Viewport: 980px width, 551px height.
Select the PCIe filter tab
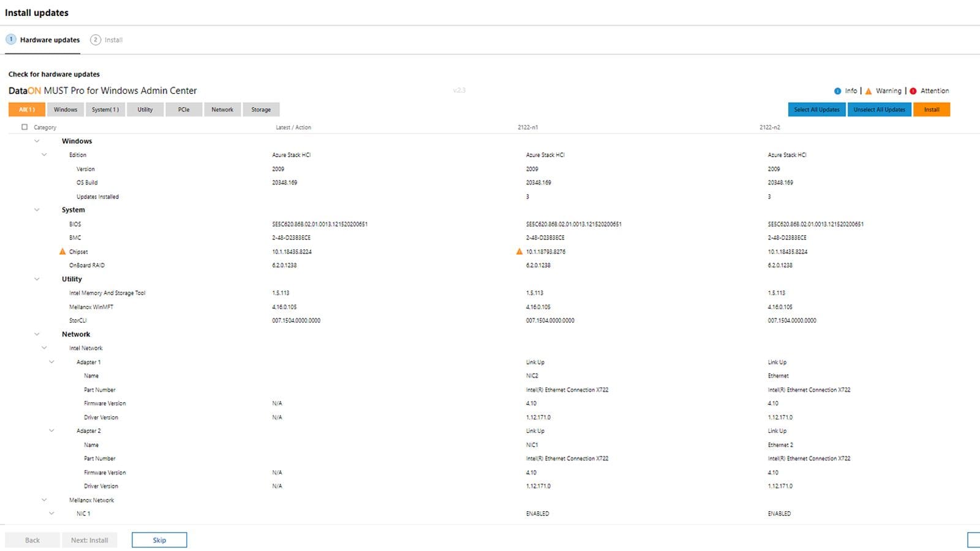[184, 110]
